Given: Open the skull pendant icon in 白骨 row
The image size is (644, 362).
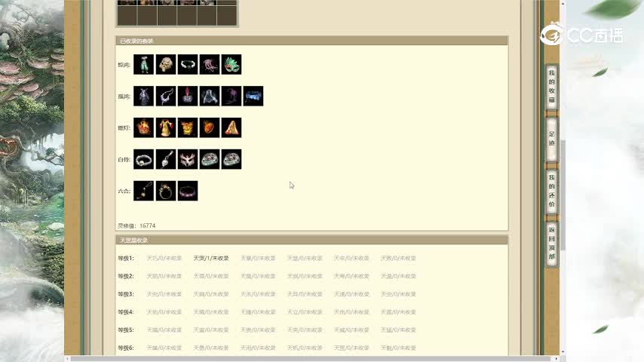Looking at the screenshot, I should (165, 159).
